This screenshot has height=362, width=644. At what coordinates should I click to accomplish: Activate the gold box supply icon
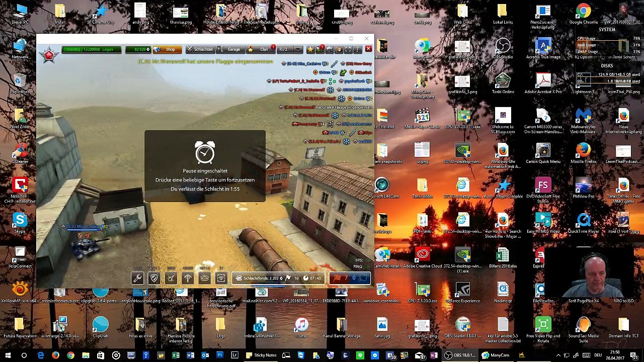221,278
